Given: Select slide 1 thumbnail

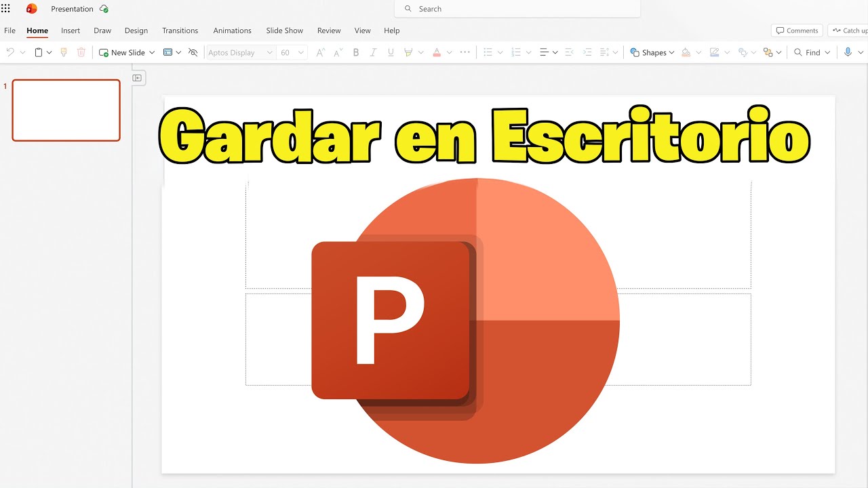Looking at the screenshot, I should (x=66, y=110).
